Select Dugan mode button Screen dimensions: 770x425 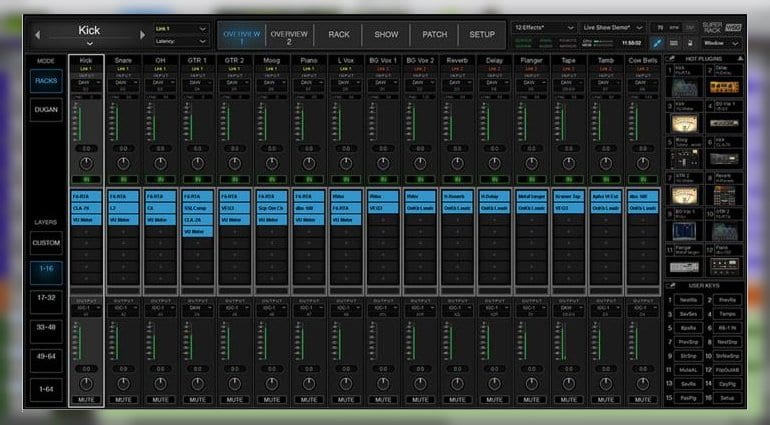pos(46,110)
